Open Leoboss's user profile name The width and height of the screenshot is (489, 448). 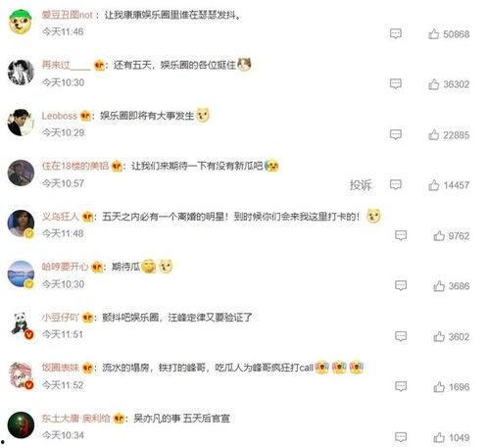pyautogui.click(x=60, y=116)
